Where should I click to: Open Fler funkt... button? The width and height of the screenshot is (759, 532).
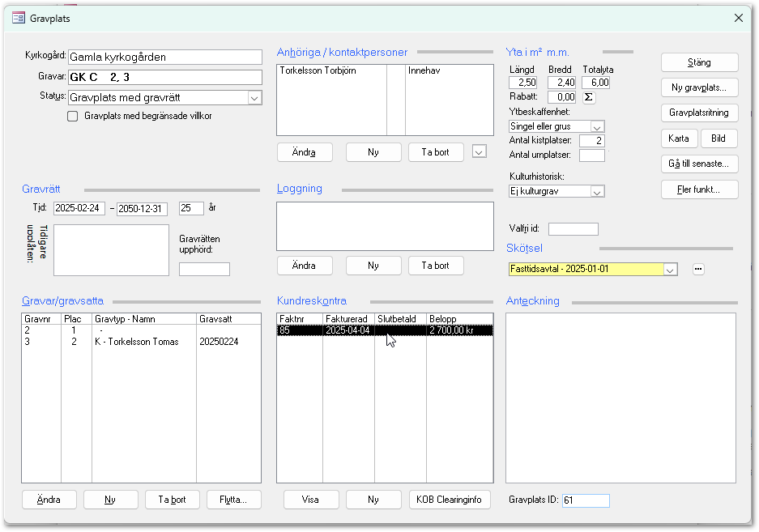click(x=699, y=189)
